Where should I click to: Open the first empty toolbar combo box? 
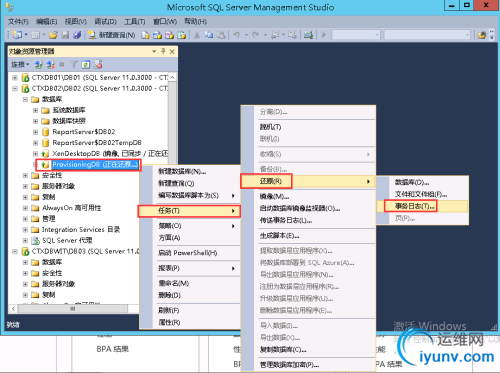356,35
